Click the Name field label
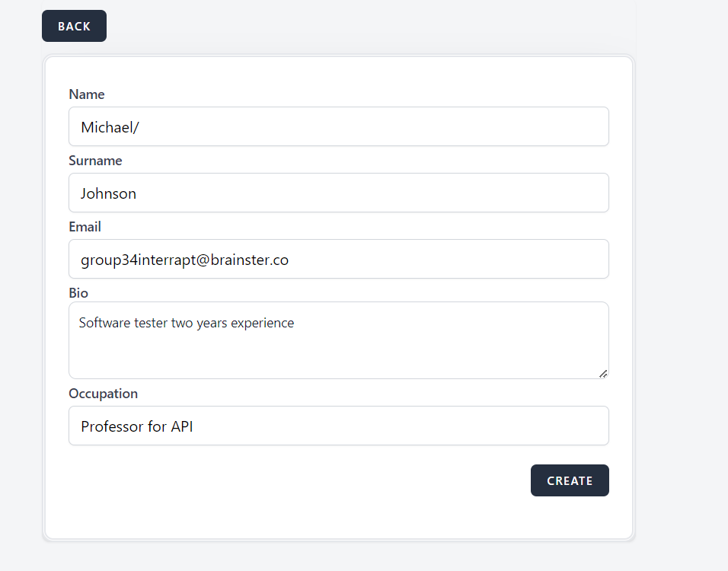Viewport: 728px width, 571px height. pyautogui.click(x=87, y=94)
